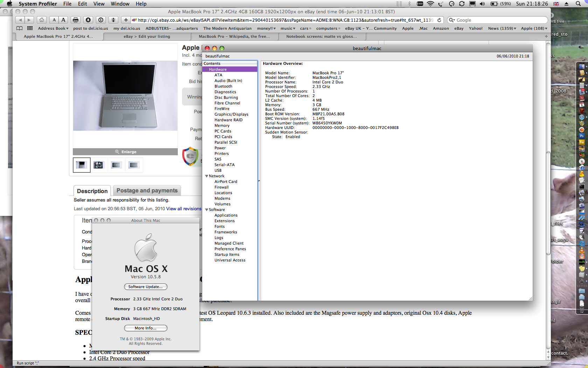Show all bookmarks book icon

pos(20,28)
